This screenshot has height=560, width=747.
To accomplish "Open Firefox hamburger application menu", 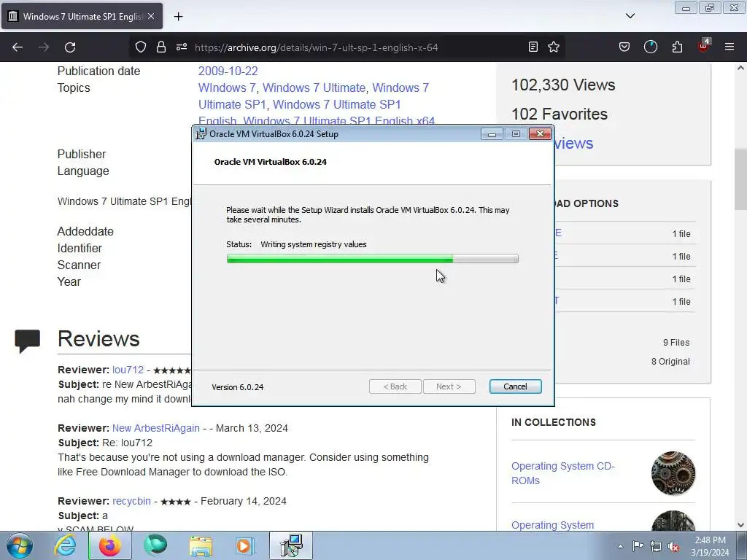I will (x=729, y=47).
